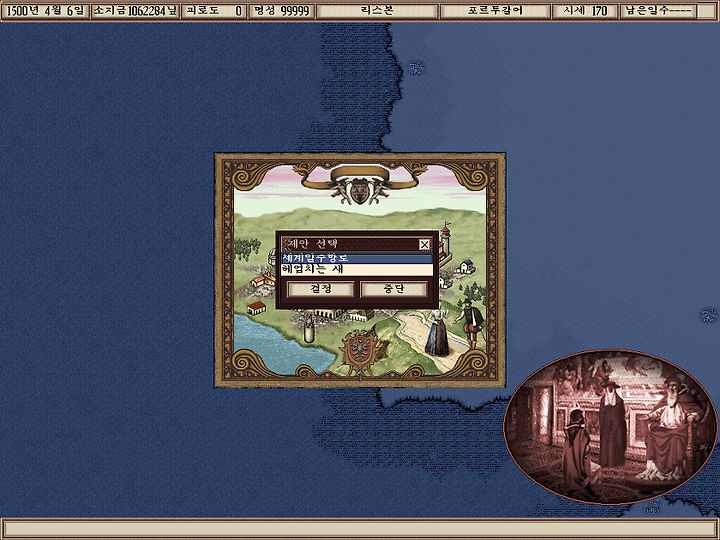This screenshot has width=720, height=540.
Task: Click the 시세 170 market rate field
Action: pyautogui.click(x=585, y=11)
